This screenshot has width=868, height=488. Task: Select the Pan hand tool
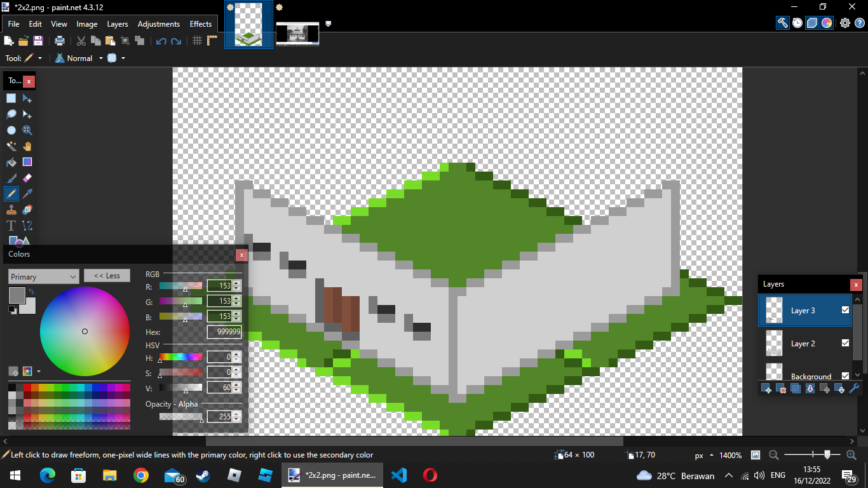pos(27,146)
